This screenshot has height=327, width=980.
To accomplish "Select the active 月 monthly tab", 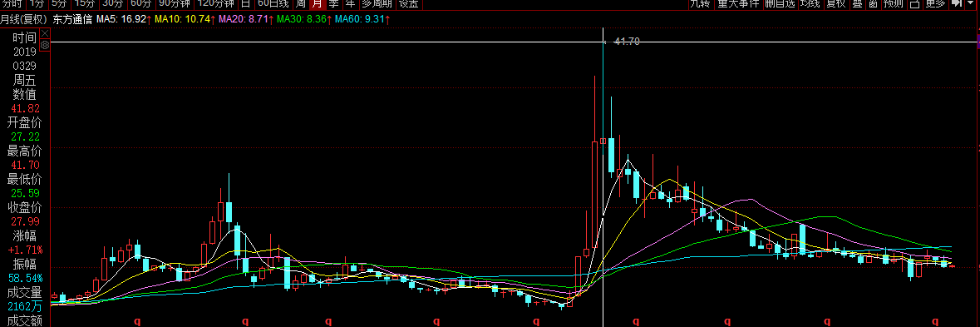I will [x=318, y=4].
